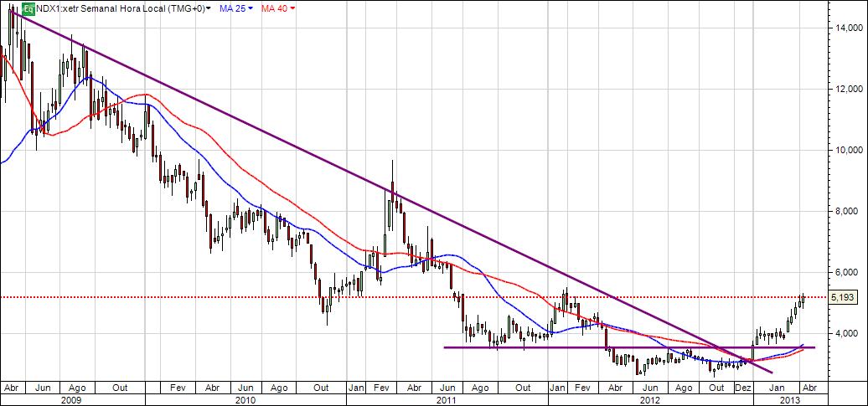868x406 pixels.
Task: Click the 2011 year label
Action: click(x=448, y=398)
